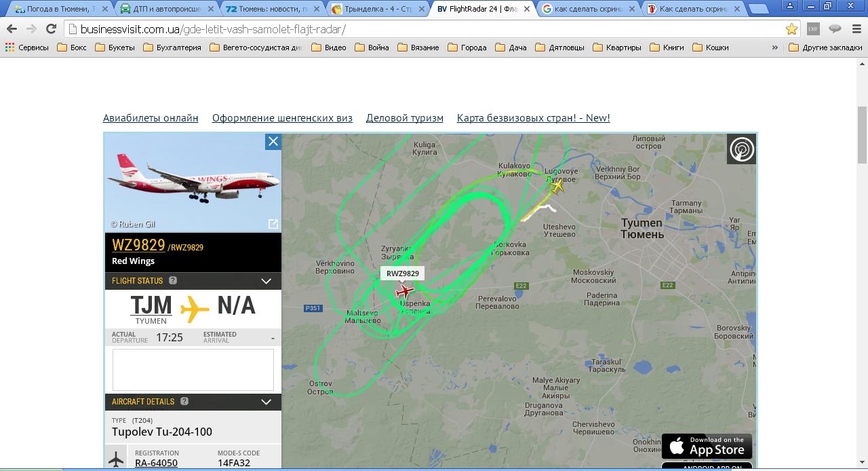Screen dimensions: 868x471
Task: Open aircraft photo in new window icon
Action: click(x=273, y=224)
